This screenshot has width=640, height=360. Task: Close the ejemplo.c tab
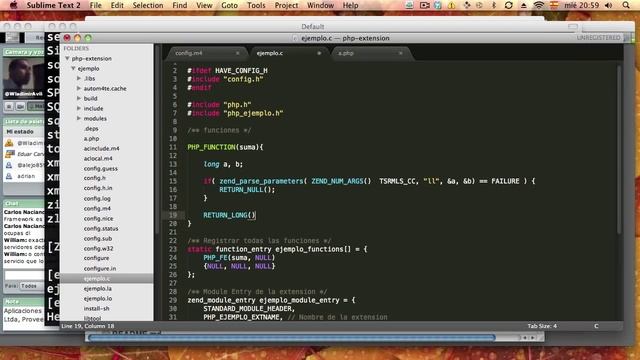click(319, 53)
